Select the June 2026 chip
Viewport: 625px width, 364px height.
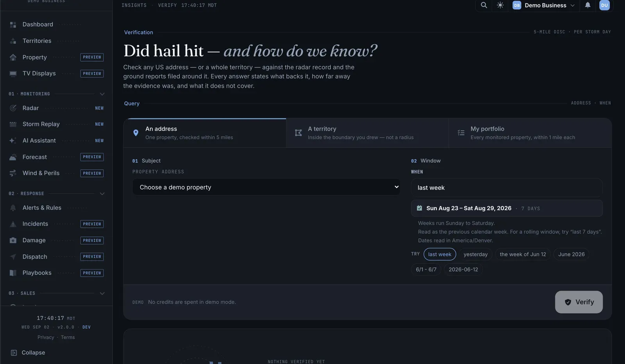click(571, 254)
